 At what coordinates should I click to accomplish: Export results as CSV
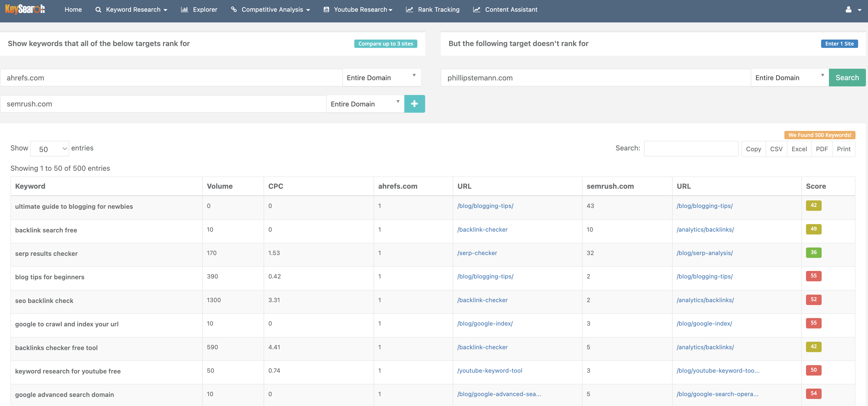tap(776, 149)
